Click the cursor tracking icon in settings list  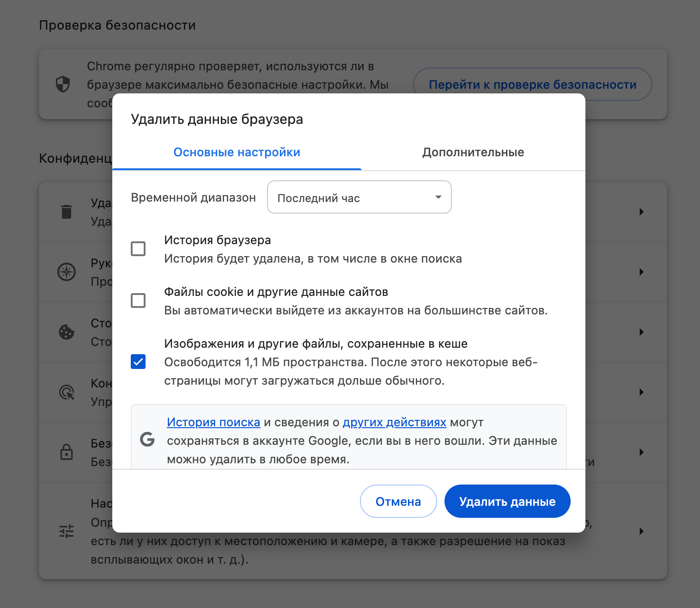67,393
